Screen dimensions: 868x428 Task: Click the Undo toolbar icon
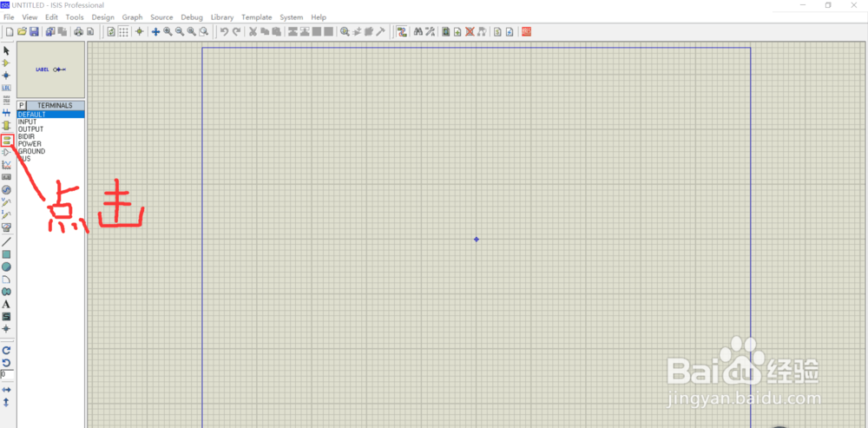click(224, 32)
